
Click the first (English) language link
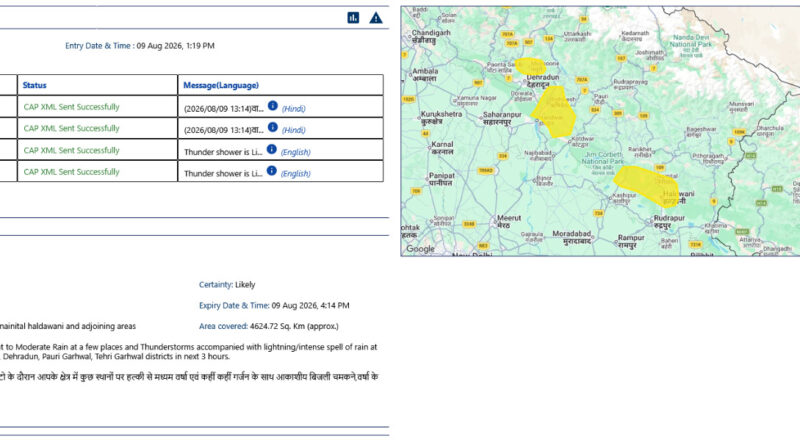coord(295,152)
